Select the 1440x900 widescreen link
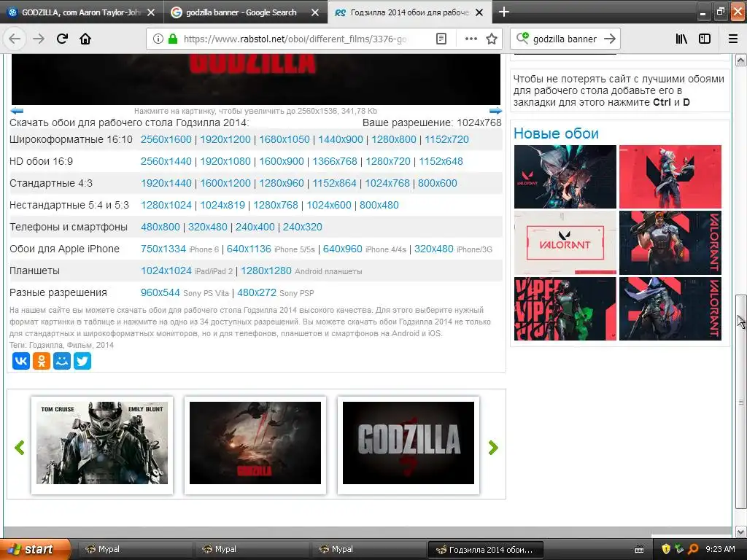This screenshot has width=747, height=560. coord(340,139)
